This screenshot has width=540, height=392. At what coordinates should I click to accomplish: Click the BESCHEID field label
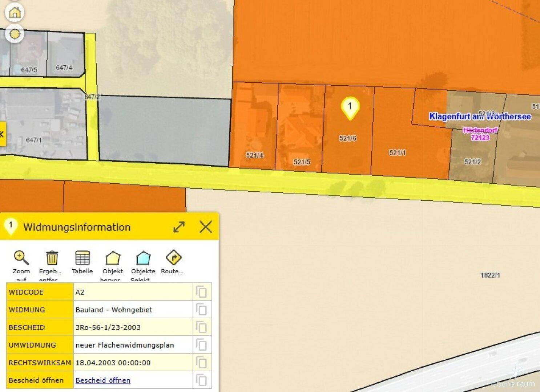(27, 327)
